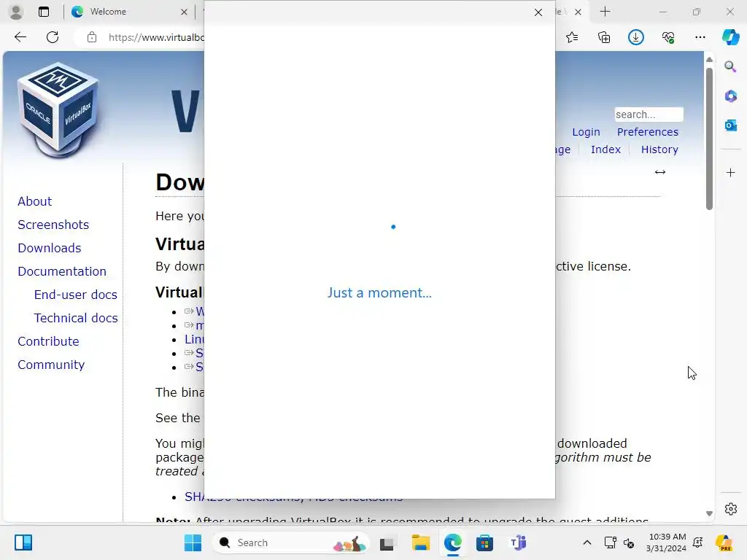Open Browser essentials heart icon
The image size is (747, 560).
tap(668, 37)
